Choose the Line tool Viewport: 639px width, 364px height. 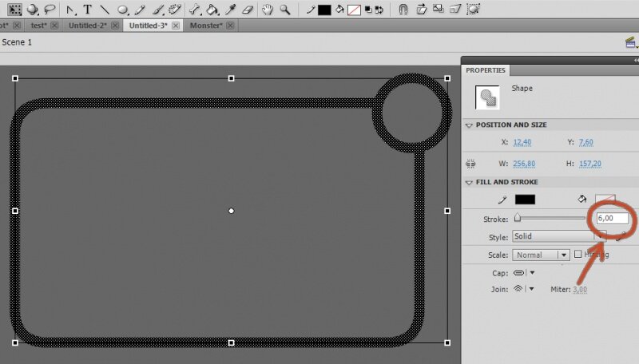105,10
